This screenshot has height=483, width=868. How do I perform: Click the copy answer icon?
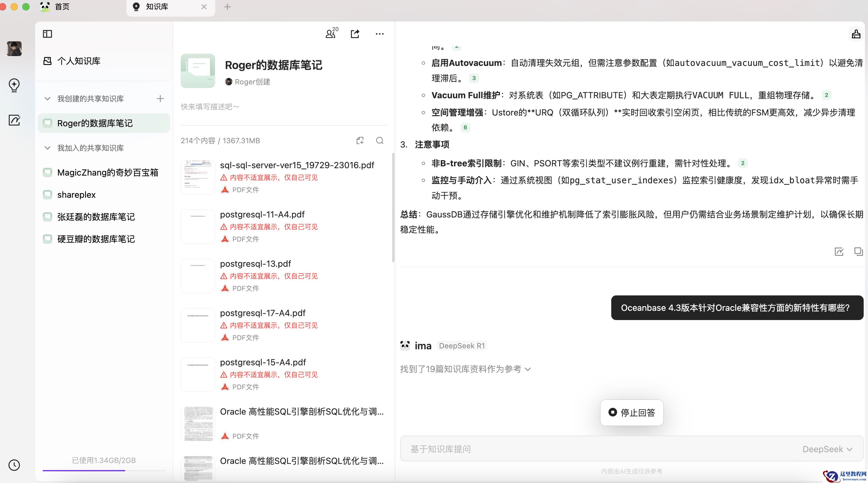point(858,252)
